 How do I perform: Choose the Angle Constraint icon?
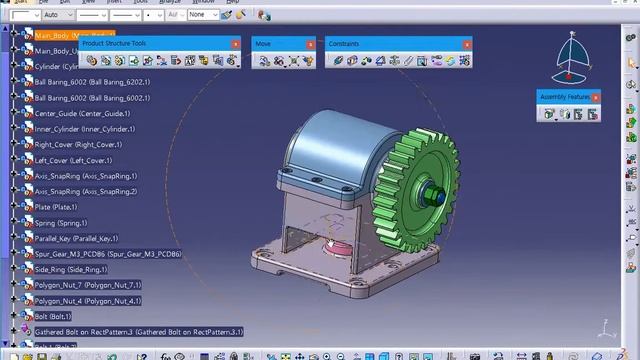(x=380, y=61)
